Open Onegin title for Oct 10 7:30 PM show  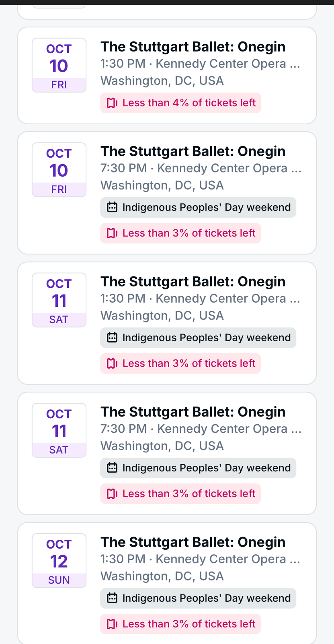pyautogui.click(x=193, y=151)
